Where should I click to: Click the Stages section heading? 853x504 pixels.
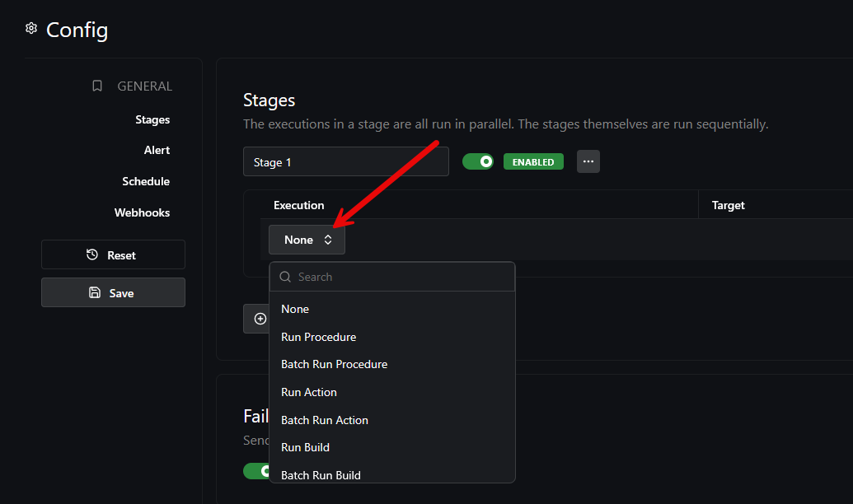pyautogui.click(x=269, y=100)
